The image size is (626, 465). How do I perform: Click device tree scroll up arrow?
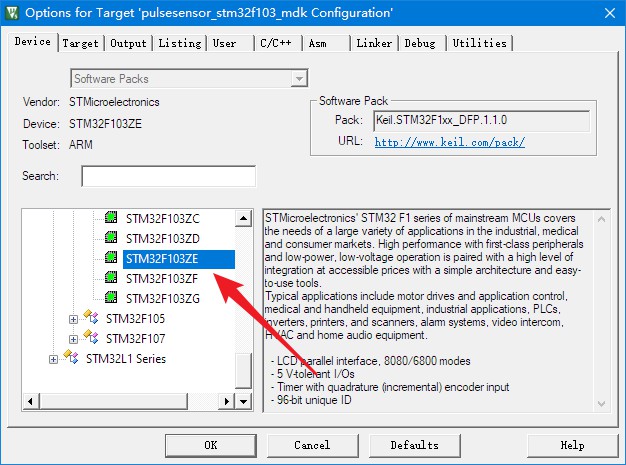[243, 218]
